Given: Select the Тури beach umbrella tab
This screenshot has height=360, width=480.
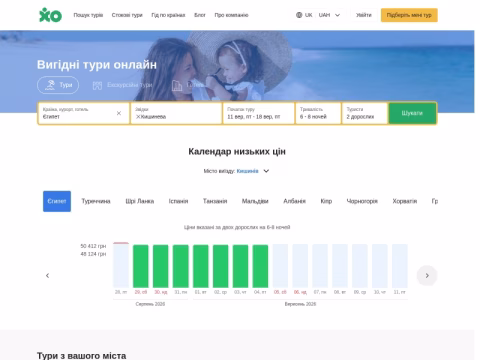Looking at the screenshot, I should [58, 85].
